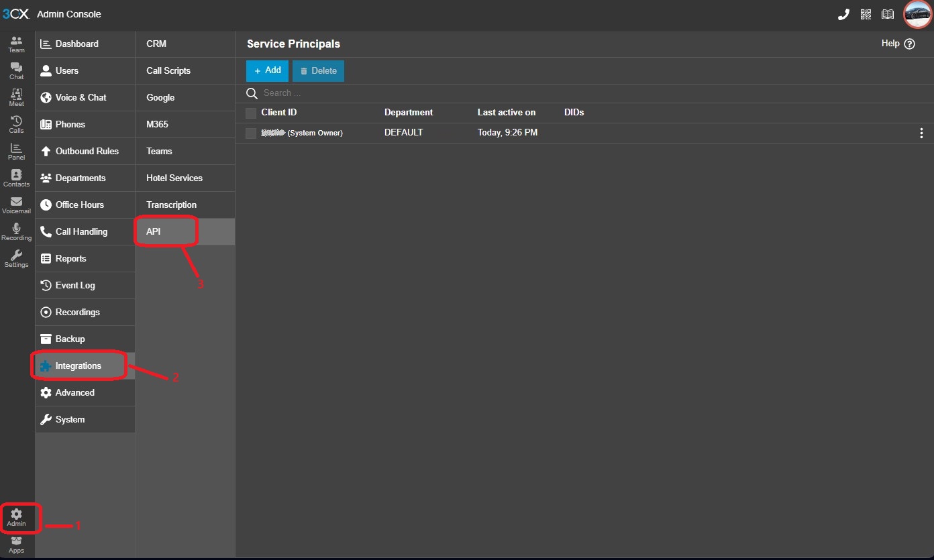The width and height of the screenshot is (934, 560).
Task: Open the Panel view in sidebar
Action: tap(16, 152)
